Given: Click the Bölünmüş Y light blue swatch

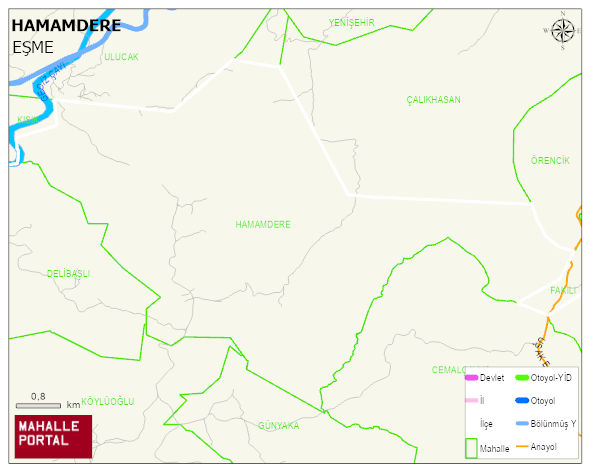Looking at the screenshot, I should (x=522, y=423).
